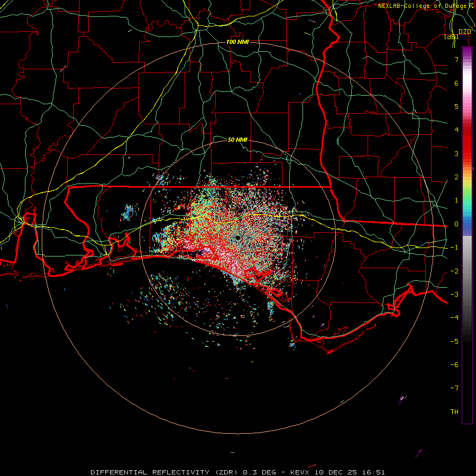Screen dimensions: 476x476
Task: Click the "3" value on the scale
Action: click(456, 153)
